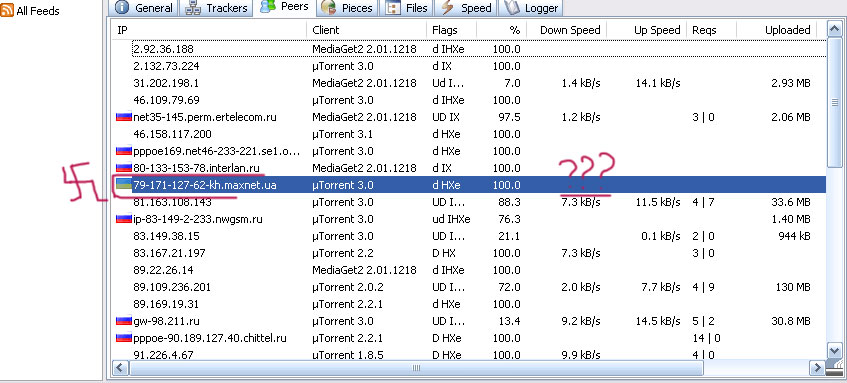Select peer 89.109.236.201

pos(172,287)
